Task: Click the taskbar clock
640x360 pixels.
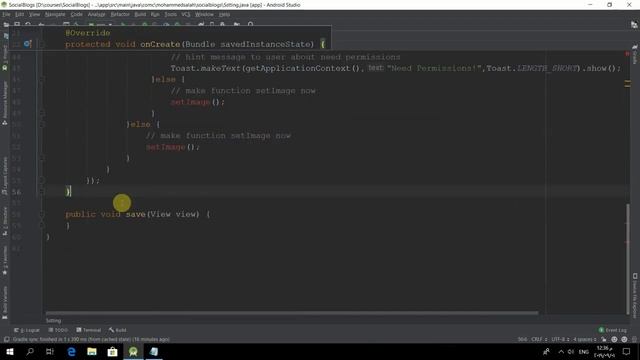Action: [605, 351]
